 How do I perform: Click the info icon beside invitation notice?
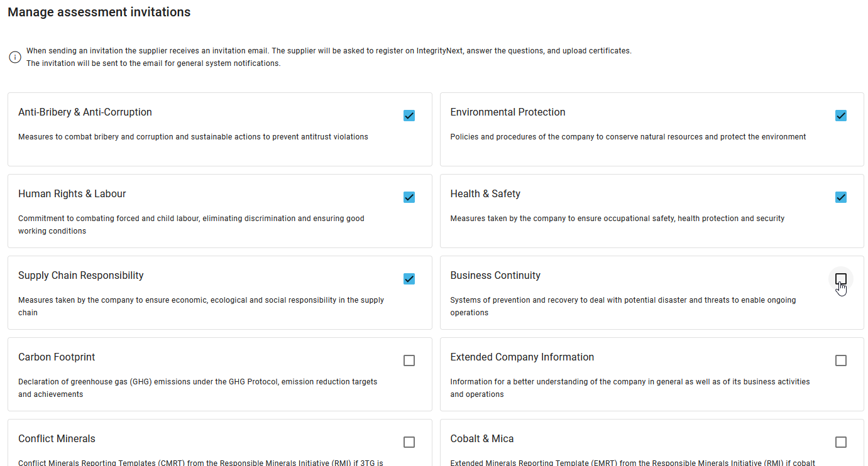[x=15, y=57]
